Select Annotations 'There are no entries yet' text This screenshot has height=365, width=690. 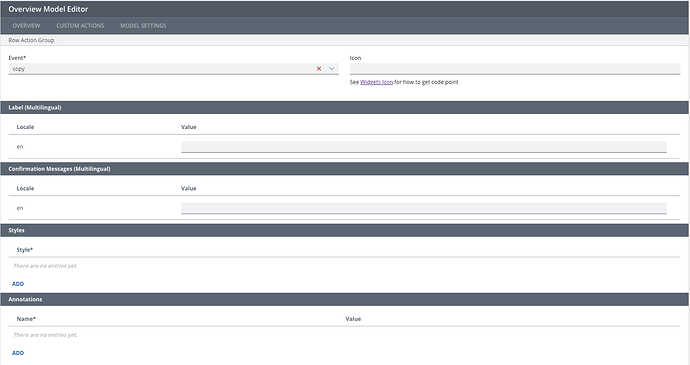[x=45, y=335]
